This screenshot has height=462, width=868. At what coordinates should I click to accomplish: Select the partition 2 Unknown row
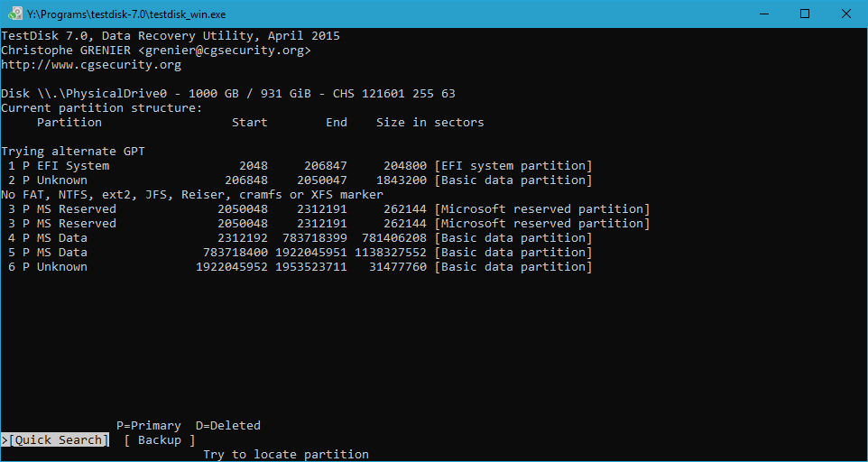pyautogui.click(x=298, y=180)
